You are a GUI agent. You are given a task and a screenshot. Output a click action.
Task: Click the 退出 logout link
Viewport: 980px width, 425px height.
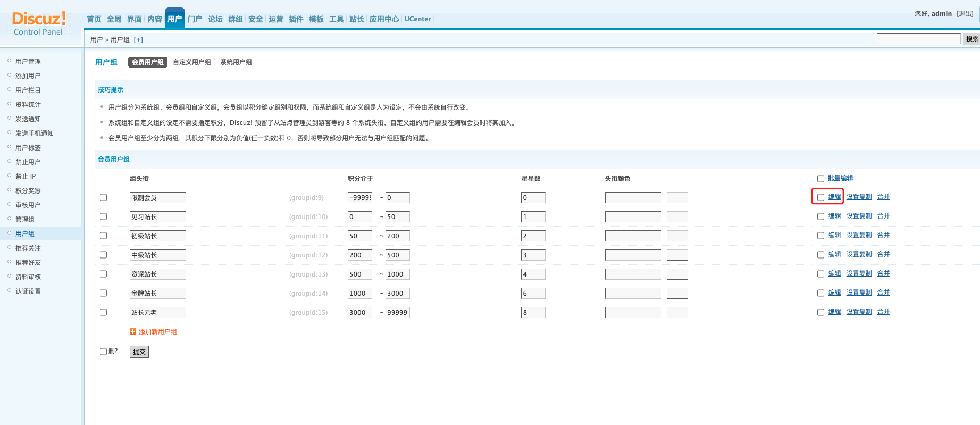965,14
